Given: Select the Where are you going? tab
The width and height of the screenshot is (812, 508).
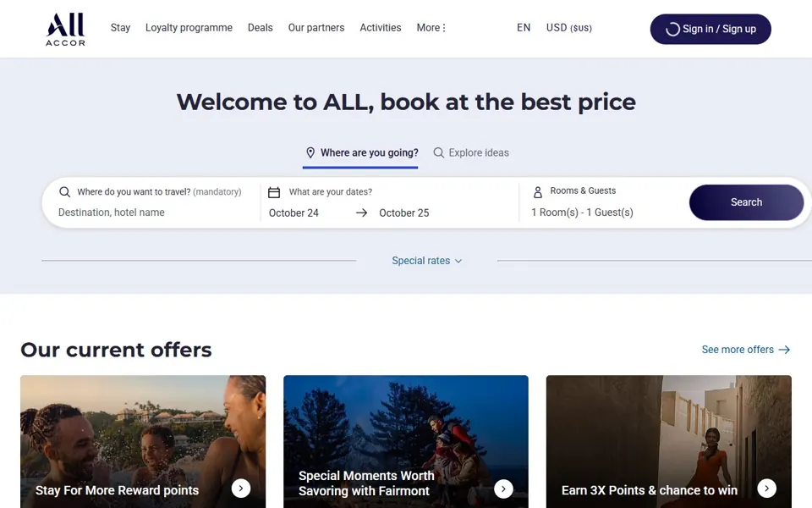Looking at the screenshot, I should tap(360, 153).
